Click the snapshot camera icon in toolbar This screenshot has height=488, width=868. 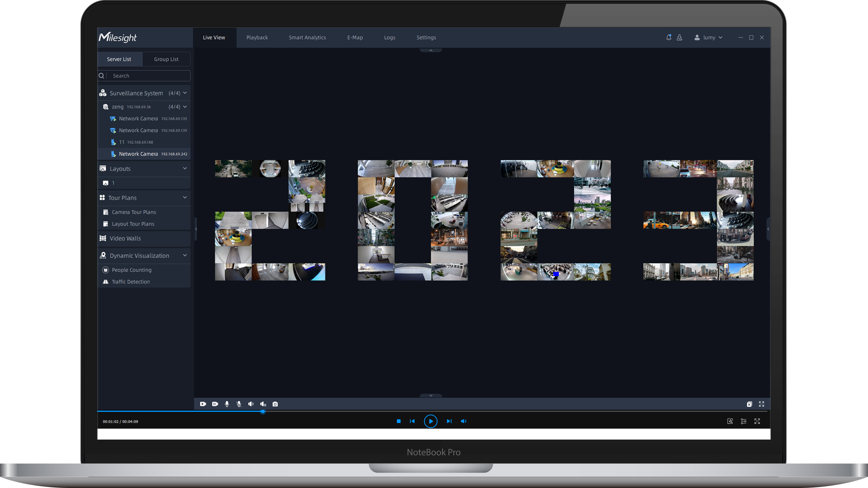pyautogui.click(x=275, y=404)
